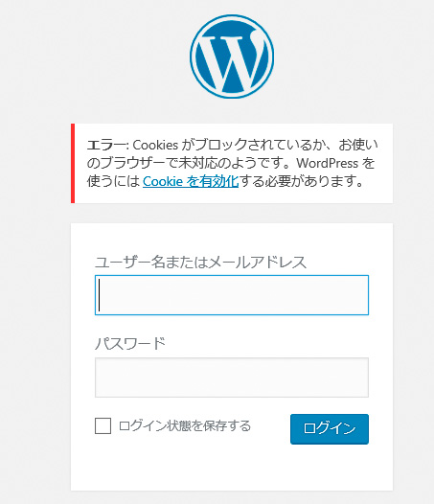Click お使い text in the error notice

pyautogui.click(x=358, y=145)
